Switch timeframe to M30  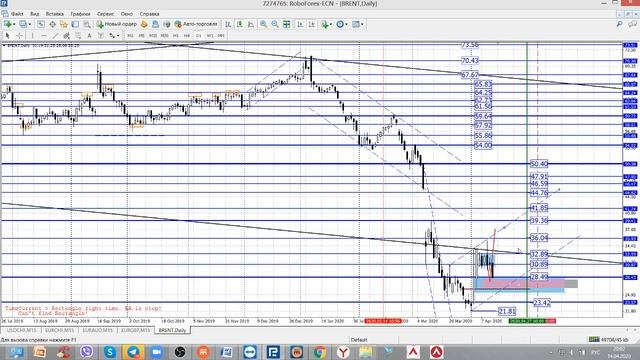(x=164, y=36)
